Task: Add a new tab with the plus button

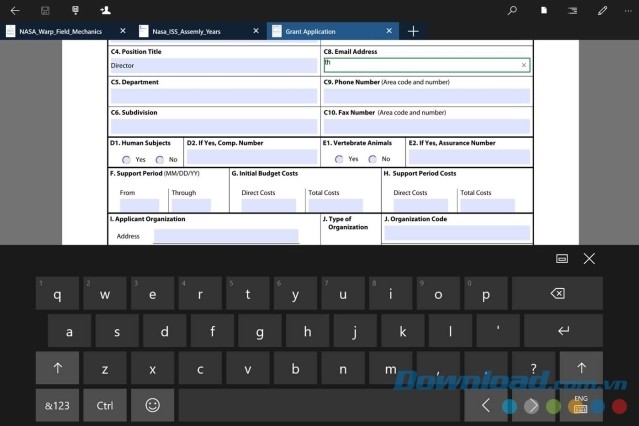Action: point(413,31)
